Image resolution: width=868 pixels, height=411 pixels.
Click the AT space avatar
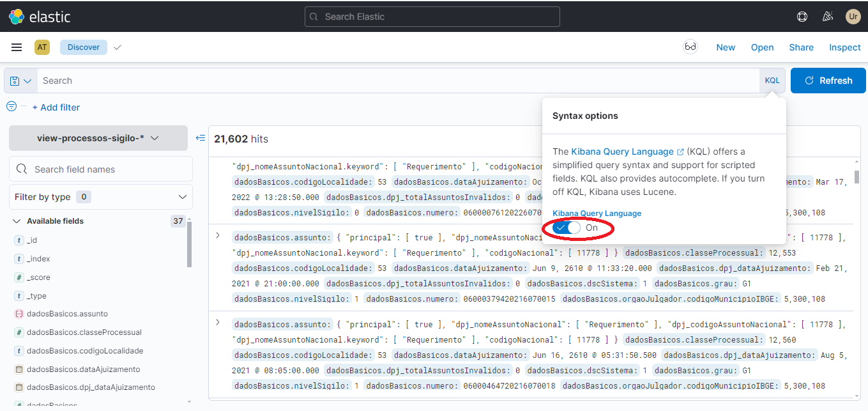(x=42, y=47)
